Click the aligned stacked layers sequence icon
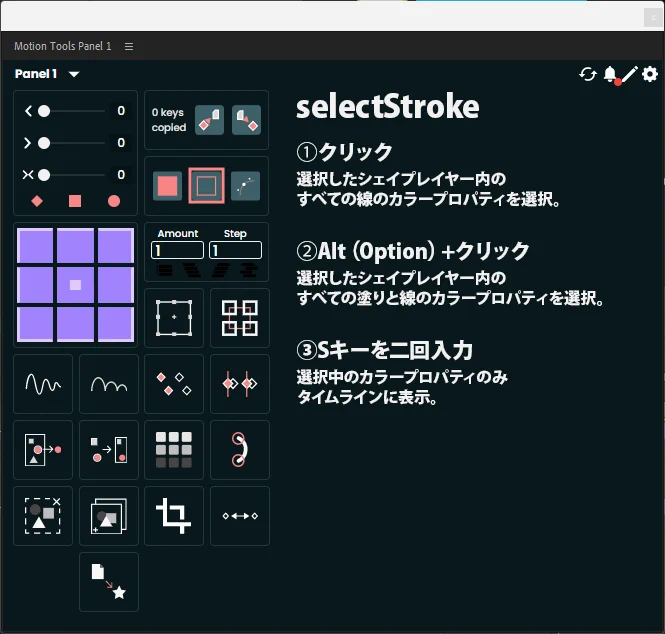Image resolution: width=665 pixels, height=634 pixels. (165, 270)
